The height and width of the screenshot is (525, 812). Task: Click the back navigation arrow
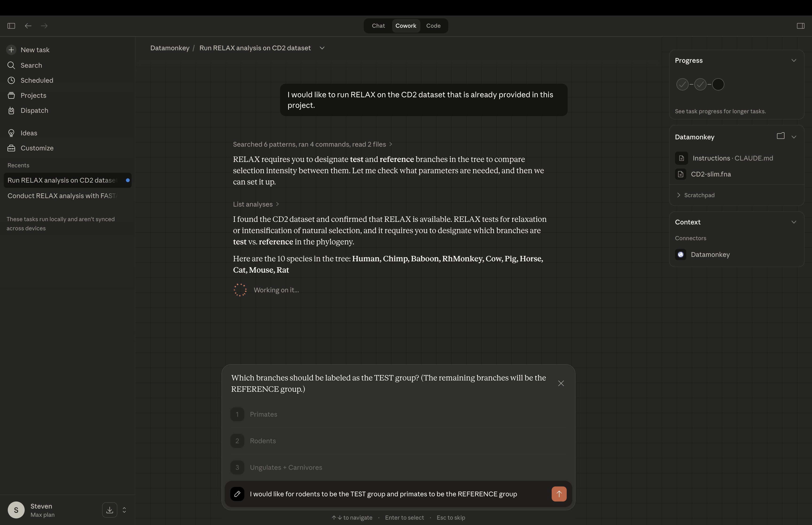tap(28, 26)
